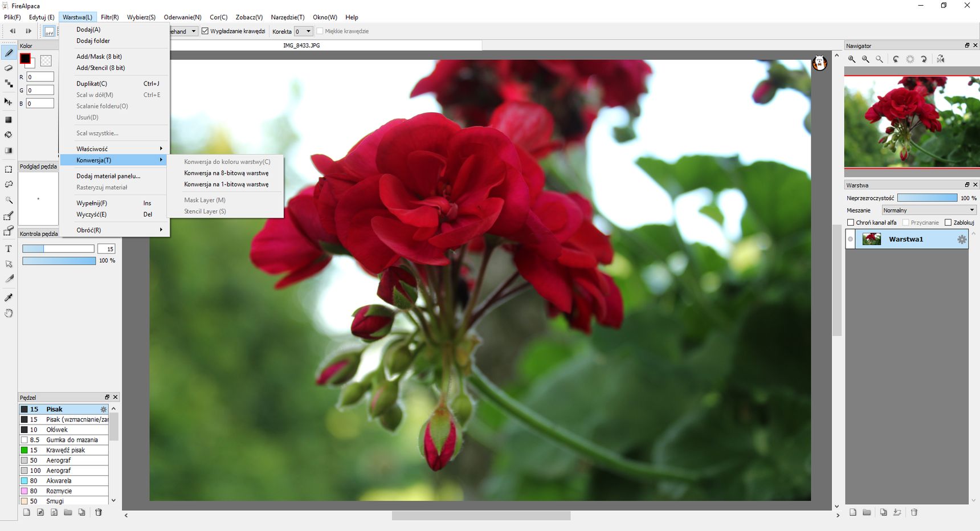This screenshot has height=531, width=980.
Task: Adjust Nieprzezroczystość opacity slider
Action: pyautogui.click(x=927, y=198)
